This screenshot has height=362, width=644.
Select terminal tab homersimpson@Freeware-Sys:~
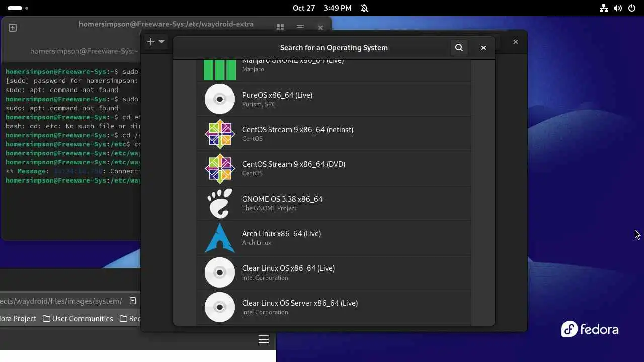pos(84,51)
